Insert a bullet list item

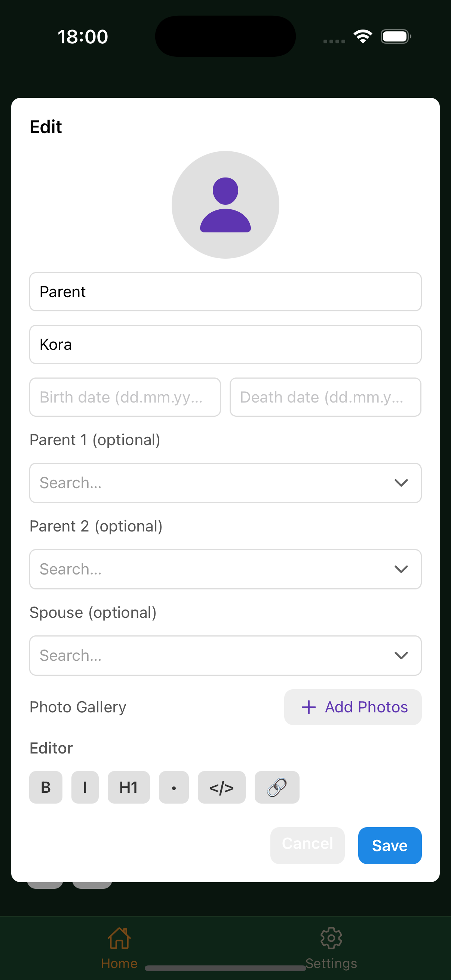coord(174,787)
